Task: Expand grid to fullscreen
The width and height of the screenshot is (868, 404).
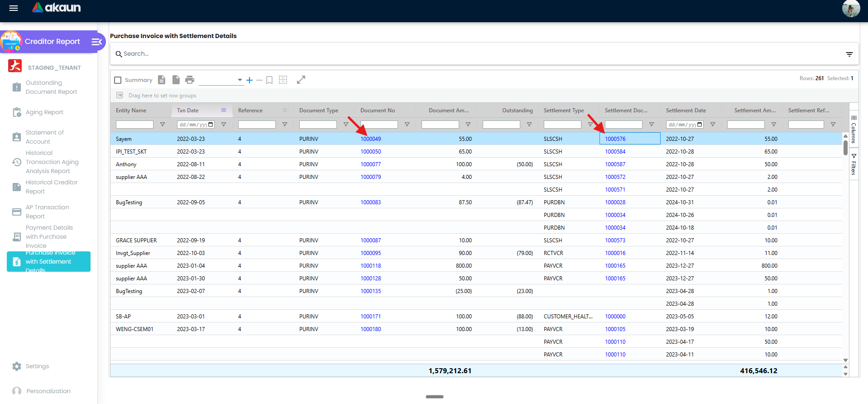Action: click(301, 80)
